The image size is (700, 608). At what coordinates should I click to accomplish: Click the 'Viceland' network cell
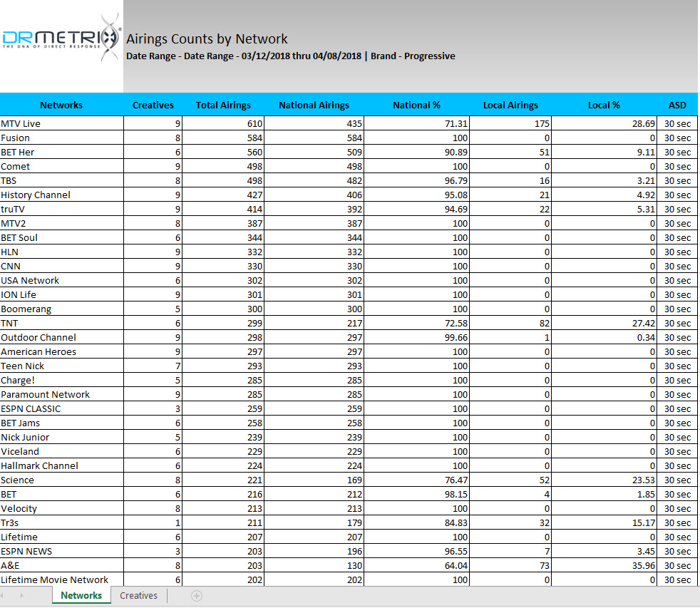click(61, 452)
